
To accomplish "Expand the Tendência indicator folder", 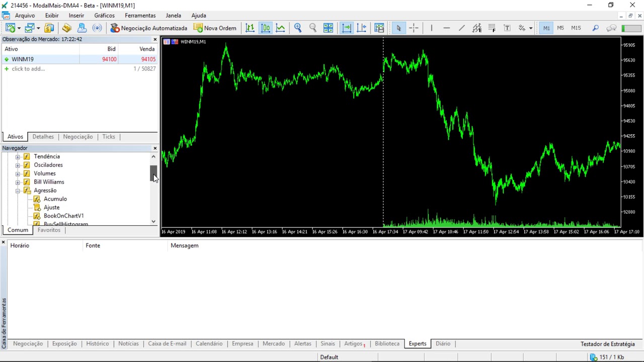I will [18, 156].
